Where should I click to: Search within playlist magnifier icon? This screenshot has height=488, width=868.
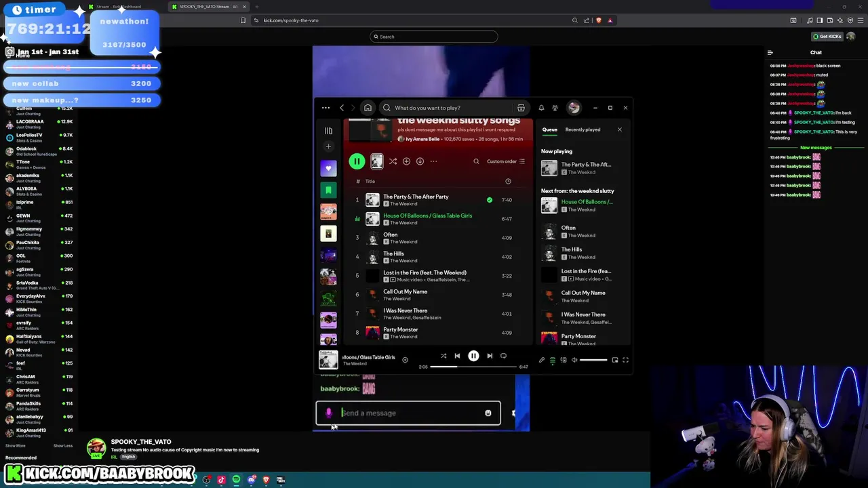[476, 161]
